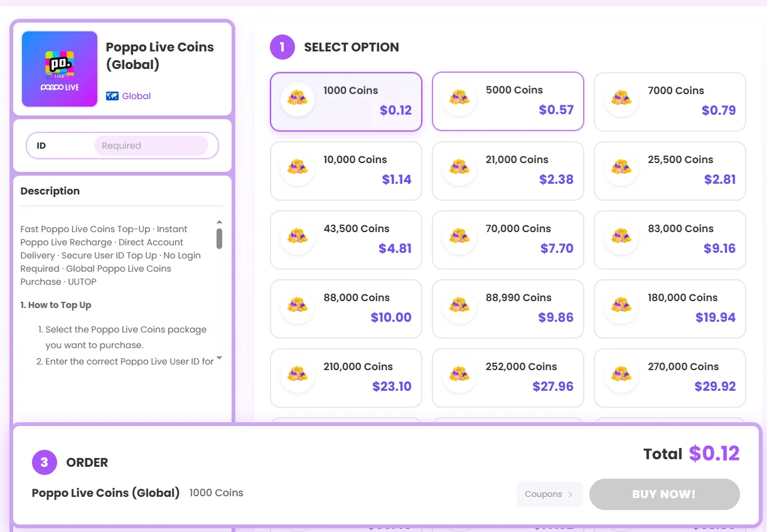Click the '1000 Coins' order summary text

[x=217, y=492]
